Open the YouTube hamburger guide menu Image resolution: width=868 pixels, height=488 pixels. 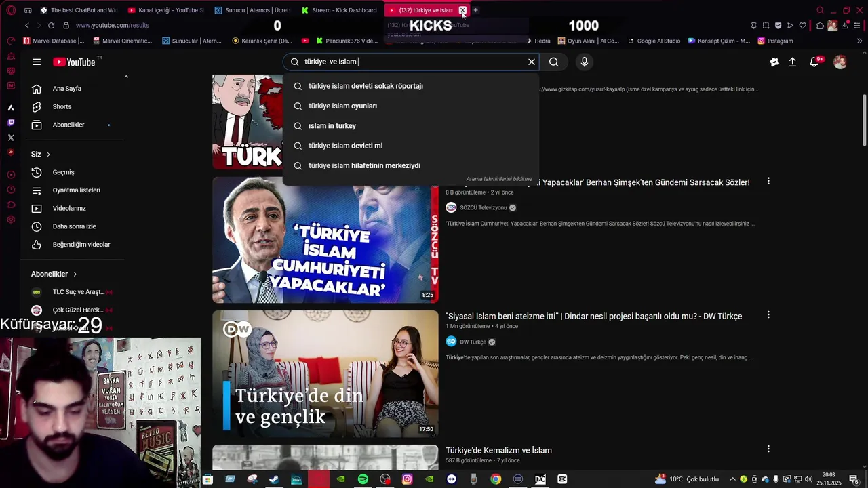point(37,62)
